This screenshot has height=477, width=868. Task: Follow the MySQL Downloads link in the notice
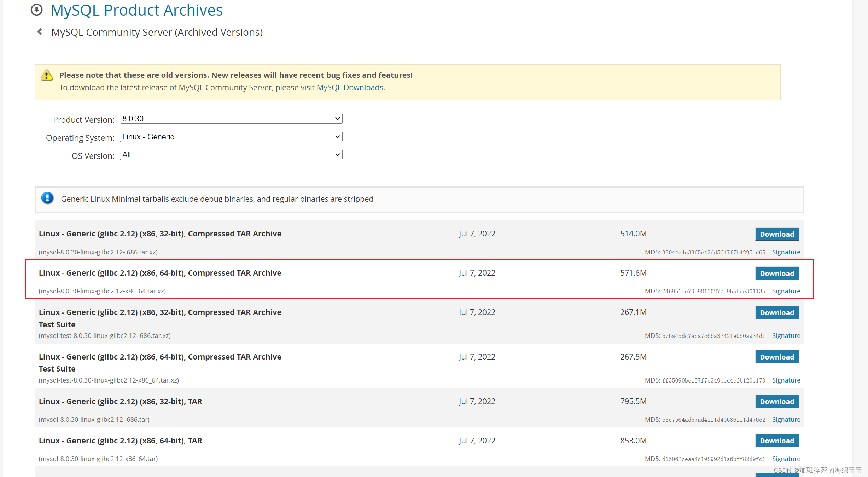tap(350, 87)
